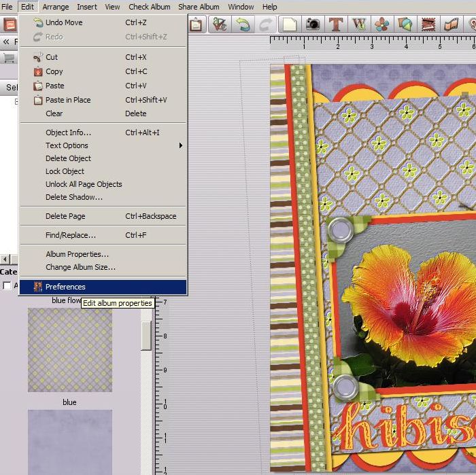Click the WordArt W toolbar icon
Screen dimensions: 476x475
(x=359, y=24)
